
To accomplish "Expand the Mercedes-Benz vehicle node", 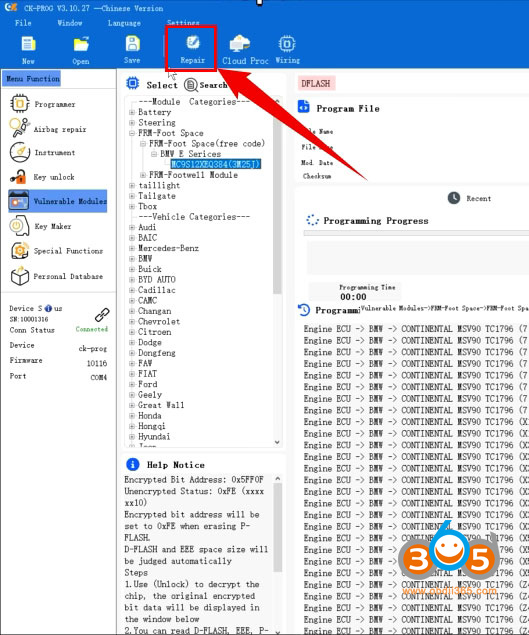I will tap(132, 248).
